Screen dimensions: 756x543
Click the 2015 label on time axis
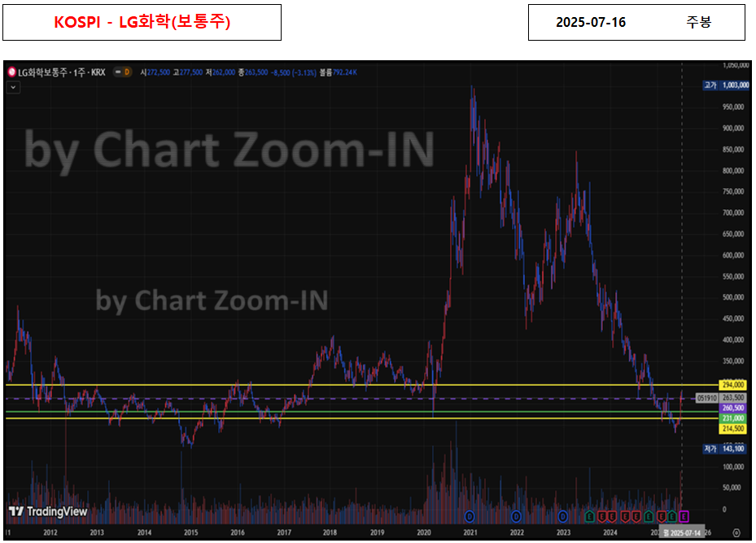(190, 533)
